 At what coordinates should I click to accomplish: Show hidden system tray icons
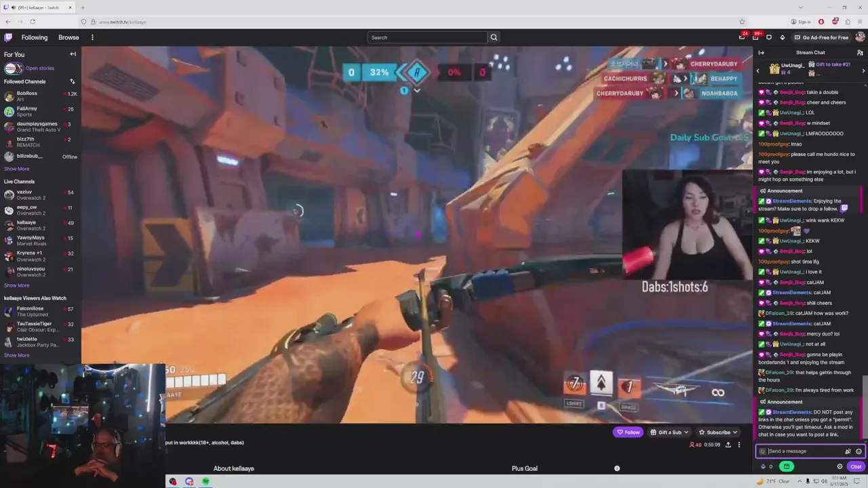[x=798, y=481]
